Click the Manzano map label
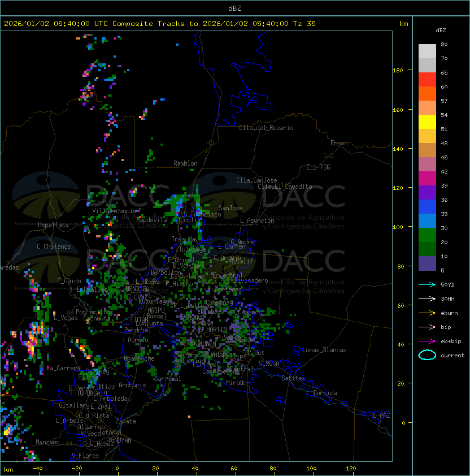Screen dimensions: 470x476 [47, 442]
